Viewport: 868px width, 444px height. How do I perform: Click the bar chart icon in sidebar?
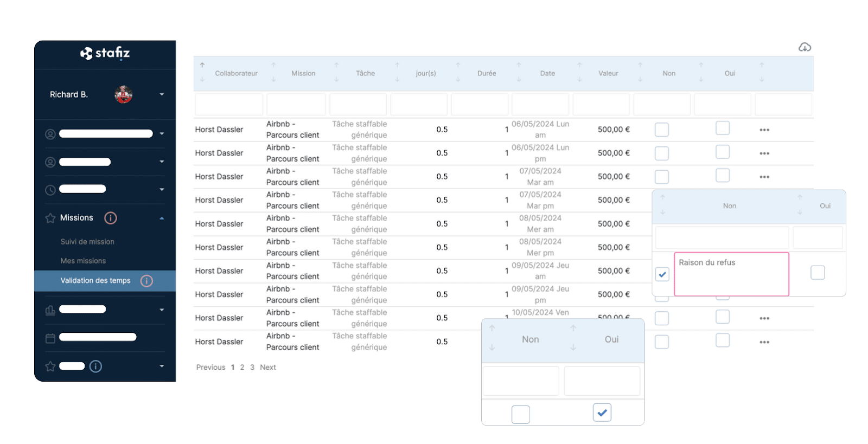pyautogui.click(x=50, y=310)
